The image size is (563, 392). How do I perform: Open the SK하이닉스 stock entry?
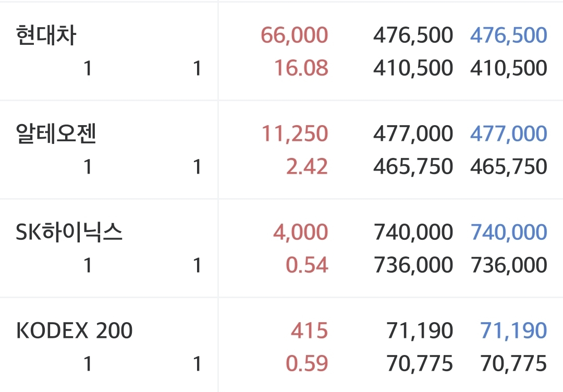point(69,232)
